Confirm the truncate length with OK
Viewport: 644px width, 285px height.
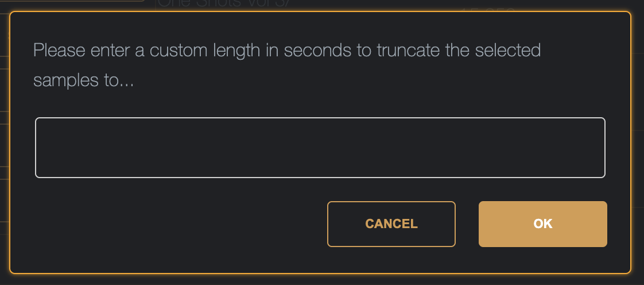coord(542,224)
